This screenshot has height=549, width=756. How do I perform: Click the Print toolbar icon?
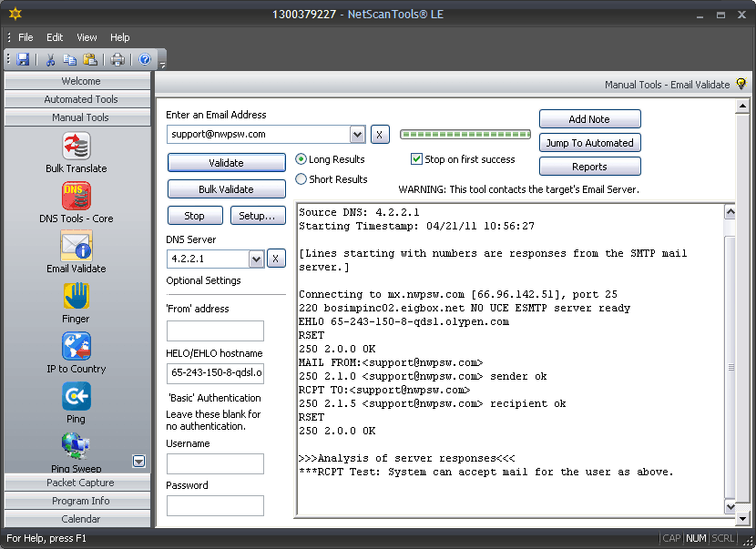[117, 59]
